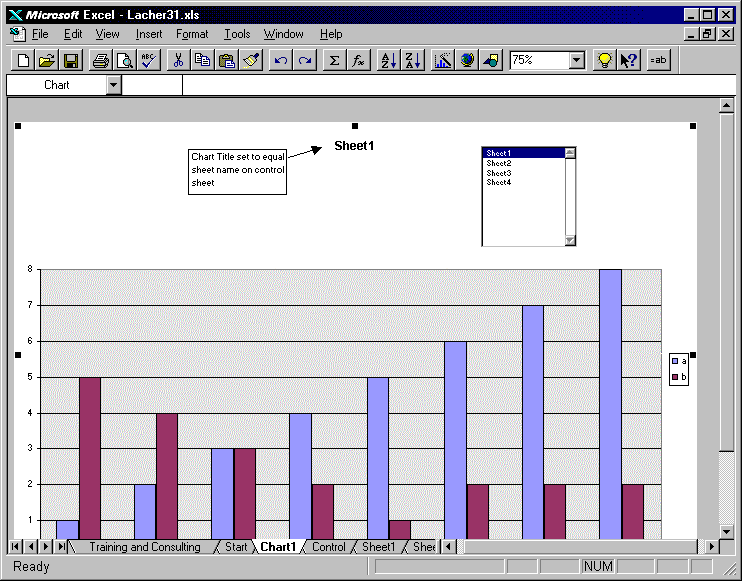
Task: Select Sheet1 in the list box
Action: click(x=523, y=153)
